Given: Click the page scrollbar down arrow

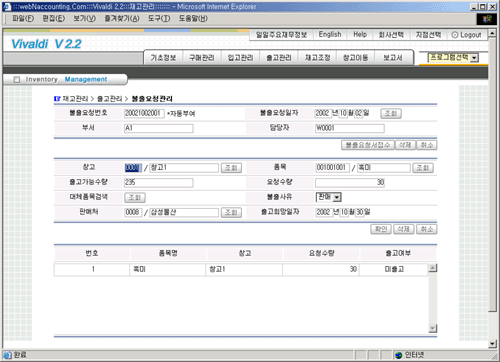Looking at the screenshot, I should pos(492,344).
